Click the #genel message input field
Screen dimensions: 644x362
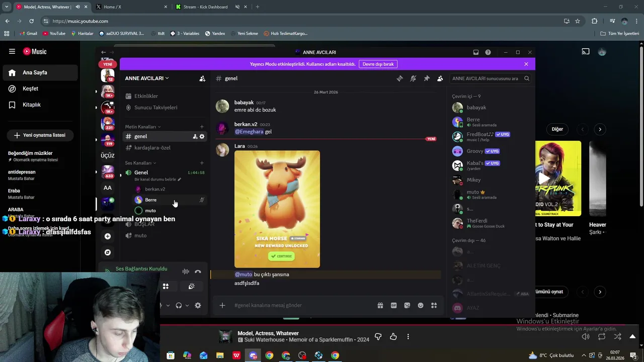pos(302,305)
